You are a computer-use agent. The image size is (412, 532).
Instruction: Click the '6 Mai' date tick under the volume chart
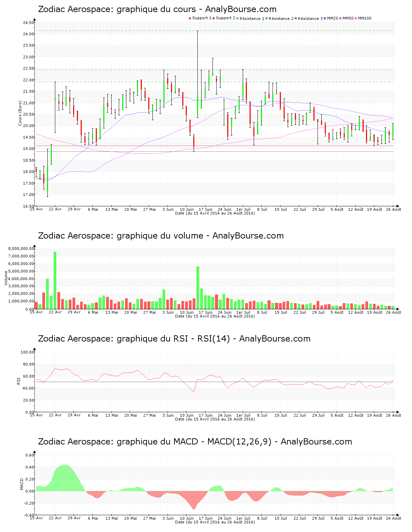[x=93, y=312]
